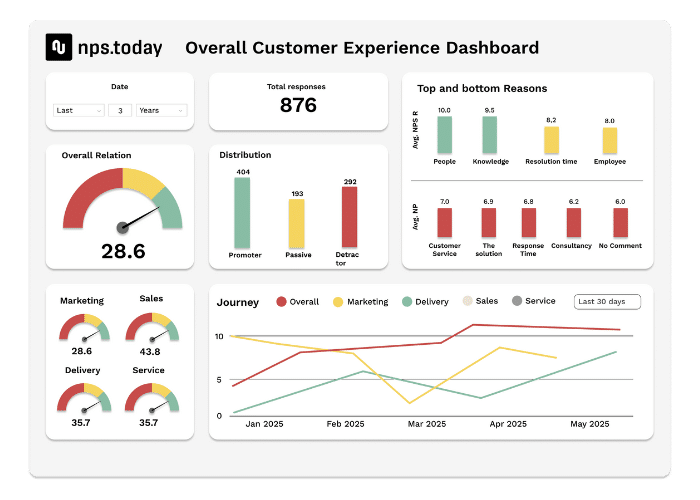Toggle the Marketing series in Journey legend
The image size is (700, 500).
[x=360, y=302]
